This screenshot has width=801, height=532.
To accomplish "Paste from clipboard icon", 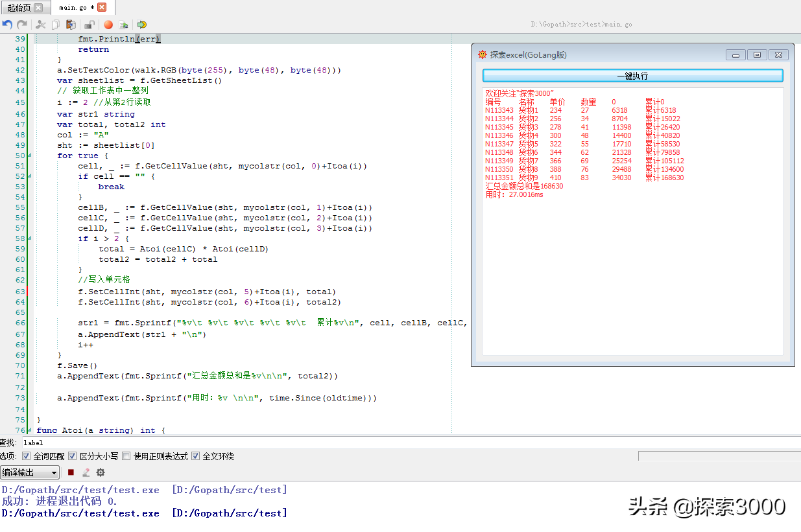I will pos(71,25).
